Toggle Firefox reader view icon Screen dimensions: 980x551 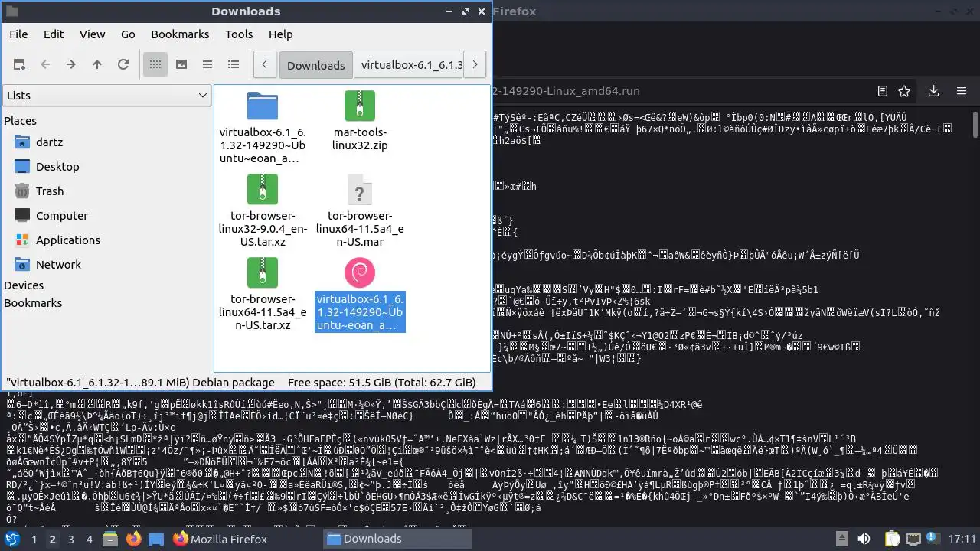pyautogui.click(x=883, y=91)
